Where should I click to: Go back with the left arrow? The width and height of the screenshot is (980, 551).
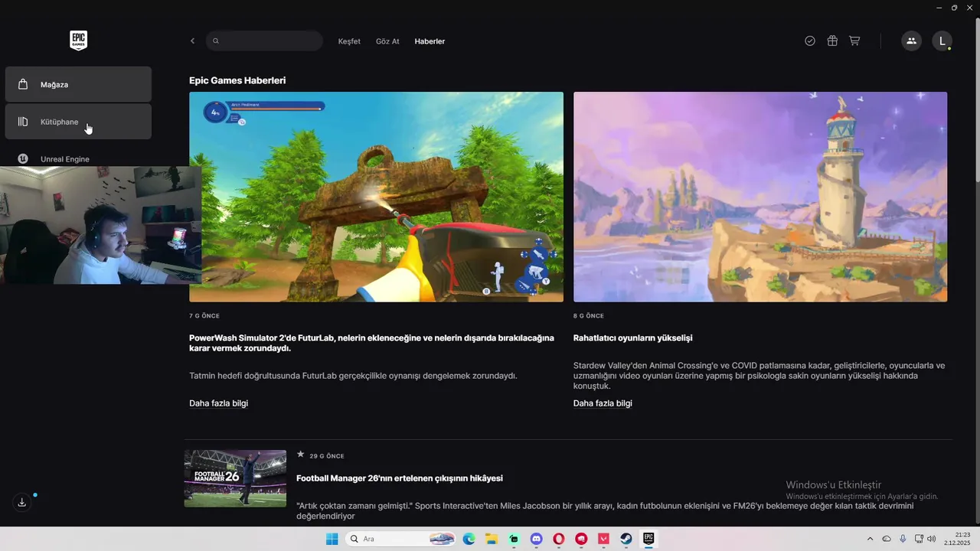pos(192,41)
